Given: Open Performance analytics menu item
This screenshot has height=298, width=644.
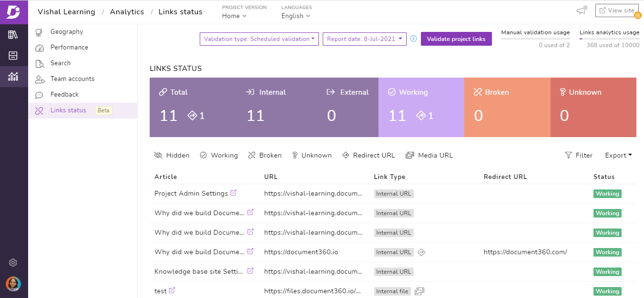Looking at the screenshot, I should [82, 47].
